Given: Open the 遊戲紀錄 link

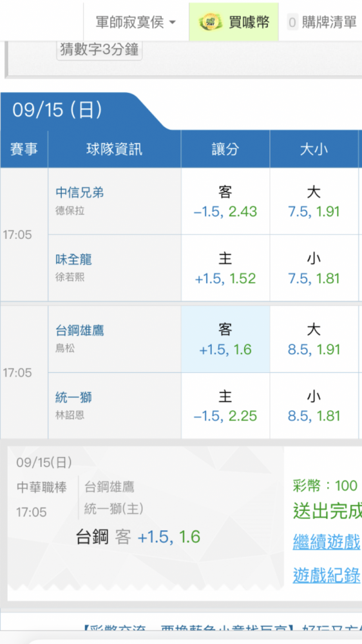Looking at the screenshot, I should tap(327, 575).
